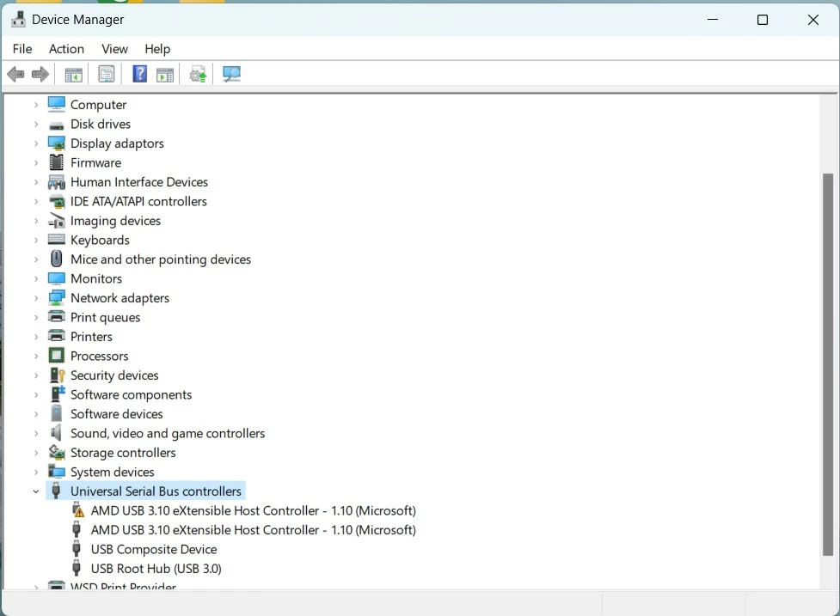840x616 pixels.
Task: Select the Keyboards tree label
Action: pos(100,240)
